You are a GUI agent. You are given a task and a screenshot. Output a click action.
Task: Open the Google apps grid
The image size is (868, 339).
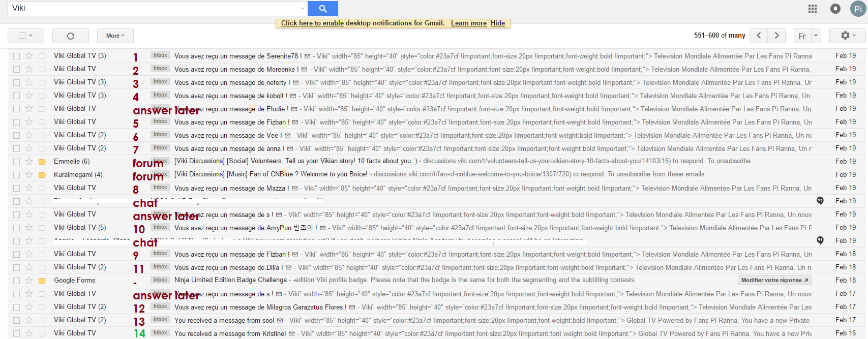(x=813, y=9)
